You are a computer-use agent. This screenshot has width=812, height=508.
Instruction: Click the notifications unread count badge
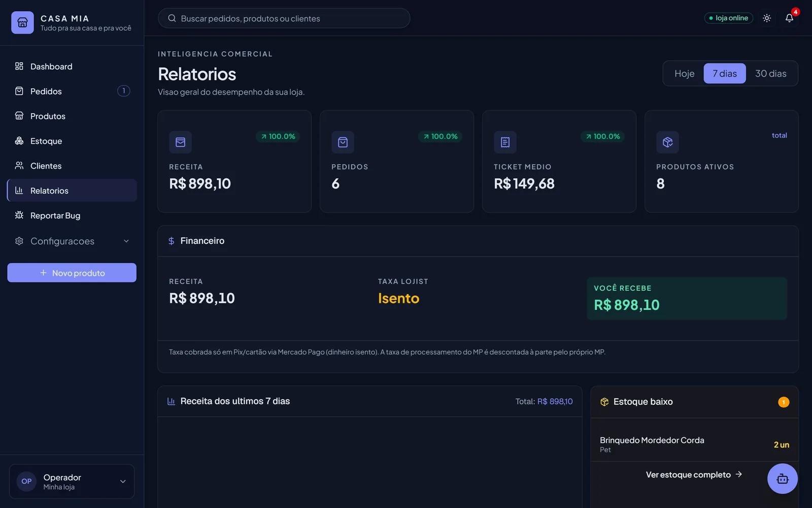coord(795,12)
